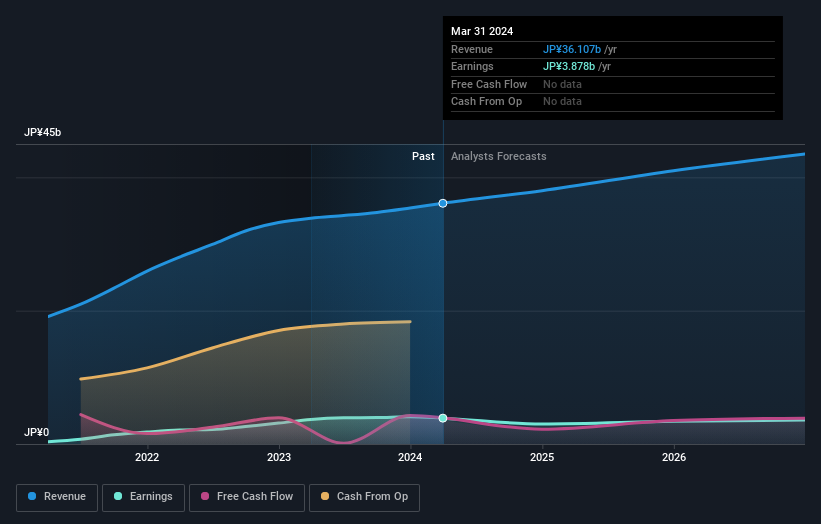Click the Revenue tooltip row label
Viewport: 821px width, 524px height.
click(x=472, y=49)
